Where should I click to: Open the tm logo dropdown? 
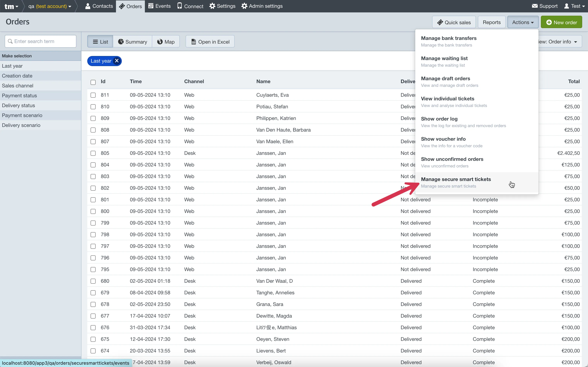pos(11,6)
